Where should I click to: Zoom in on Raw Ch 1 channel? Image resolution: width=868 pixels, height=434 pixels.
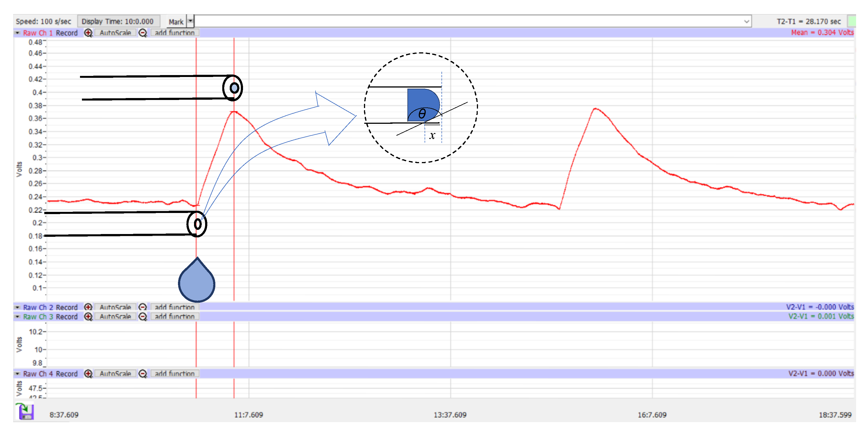(88, 33)
